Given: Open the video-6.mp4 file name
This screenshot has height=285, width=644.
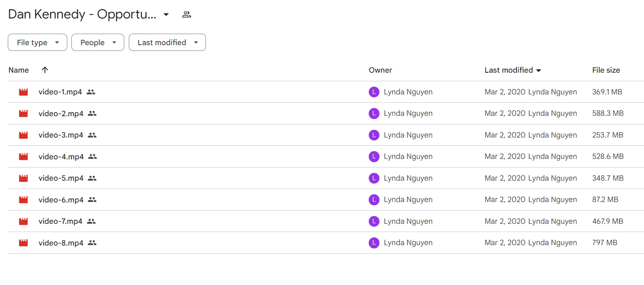Looking at the screenshot, I should (x=61, y=200).
